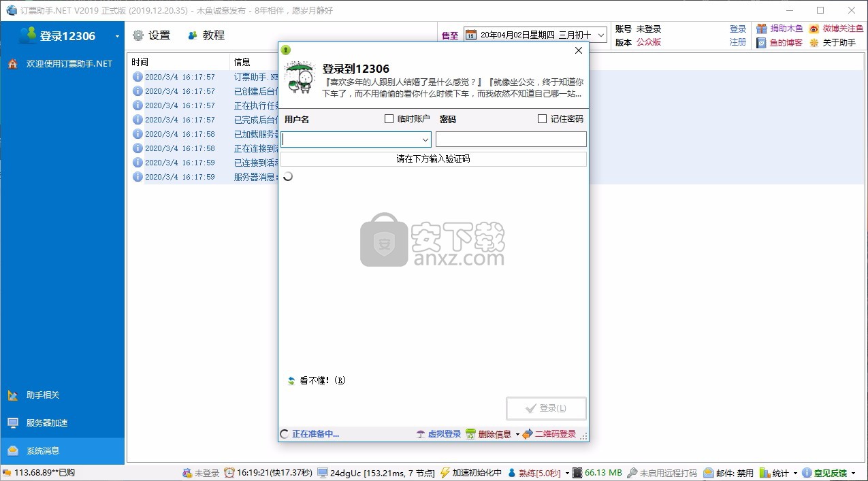This screenshot has width=868, height=481.
Task: Click the 二维码登录 QR login button
Action: [549, 434]
